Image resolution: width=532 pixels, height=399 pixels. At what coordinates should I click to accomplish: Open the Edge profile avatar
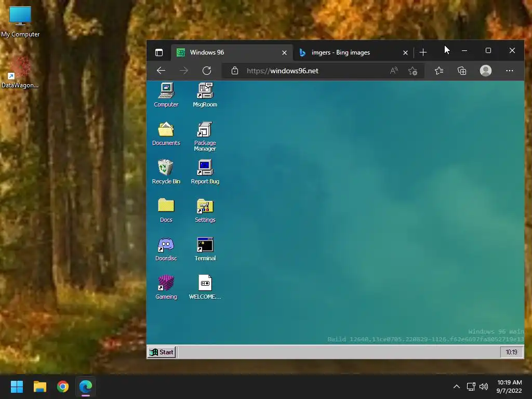coord(486,71)
